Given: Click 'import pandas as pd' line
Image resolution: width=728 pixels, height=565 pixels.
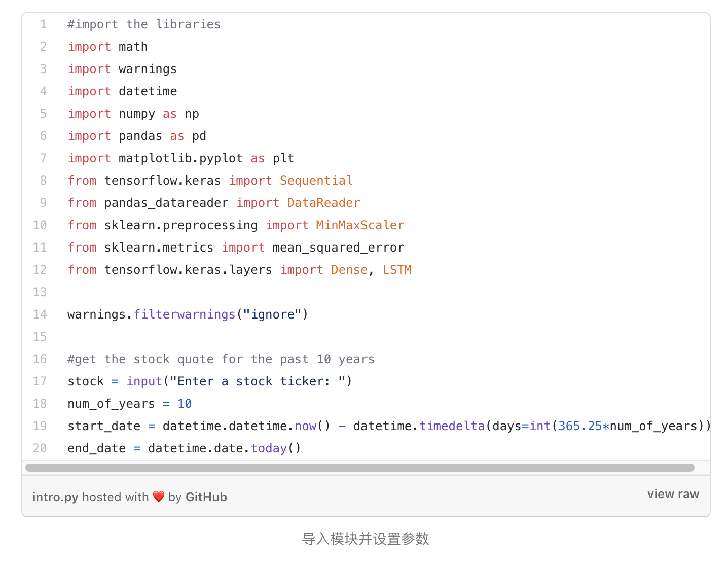Looking at the screenshot, I should point(137,136).
